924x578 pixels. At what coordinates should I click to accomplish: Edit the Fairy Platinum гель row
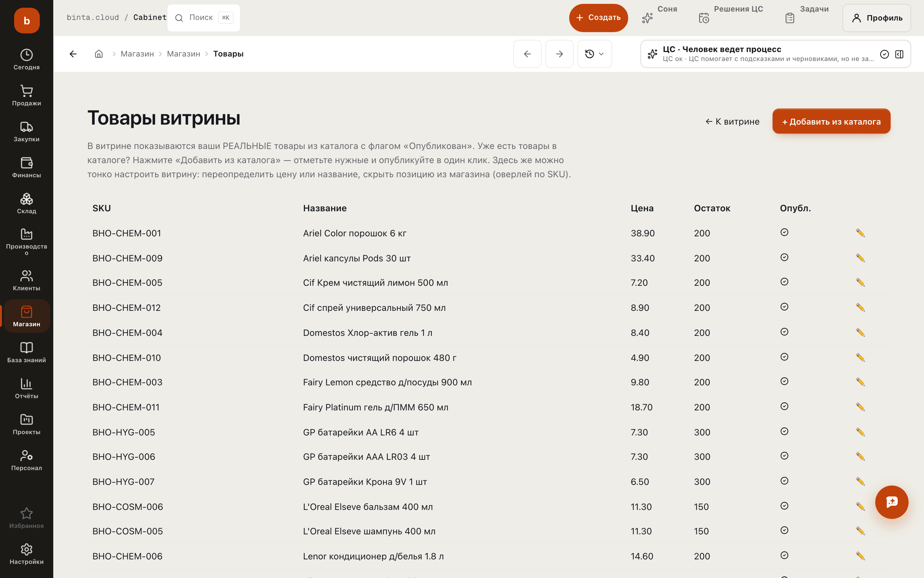[x=860, y=407]
